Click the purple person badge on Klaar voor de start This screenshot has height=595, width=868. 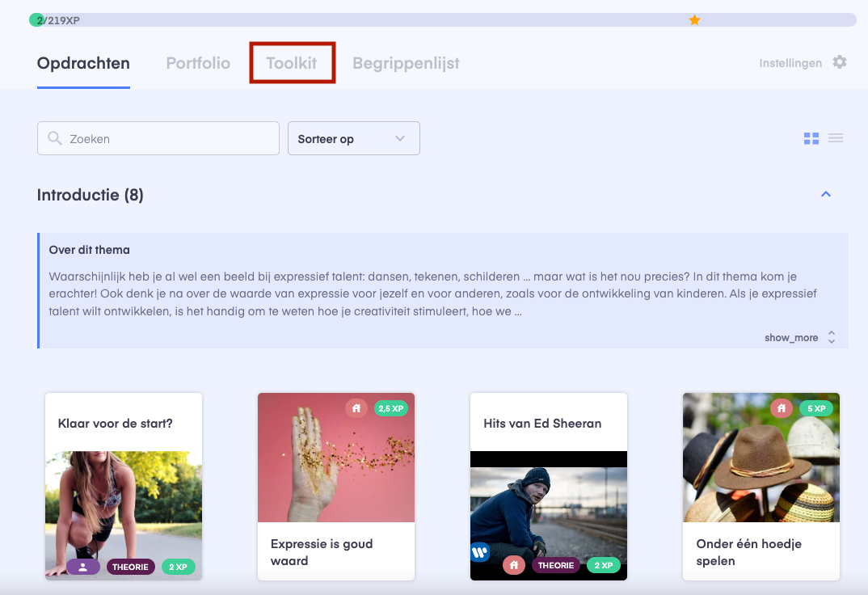(x=83, y=566)
